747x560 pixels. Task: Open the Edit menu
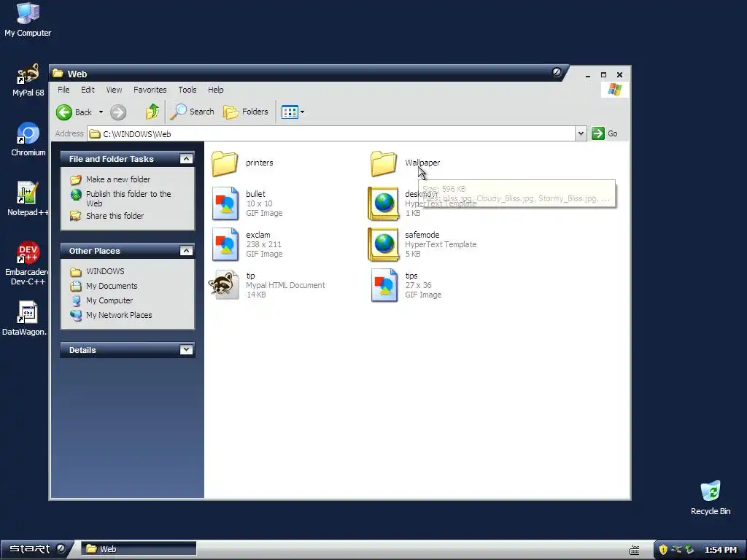(88, 90)
